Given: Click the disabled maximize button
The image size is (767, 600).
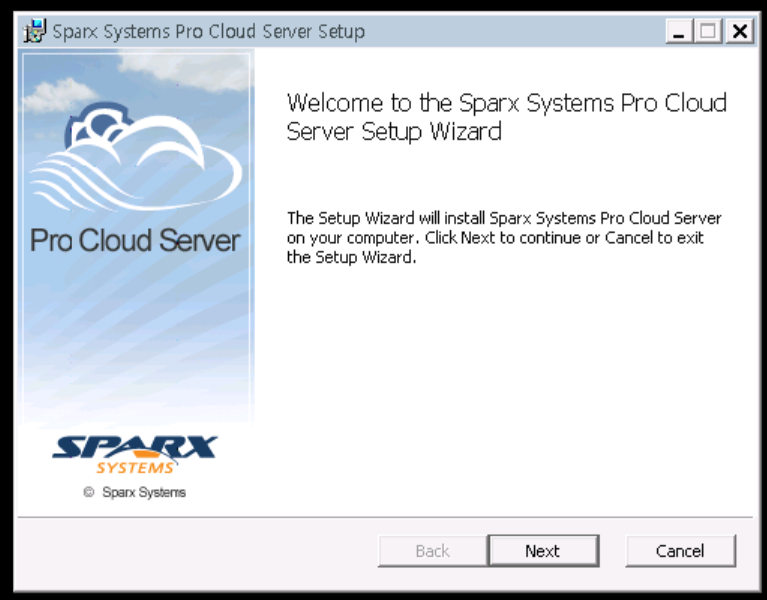Looking at the screenshot, I should (708, 32).
